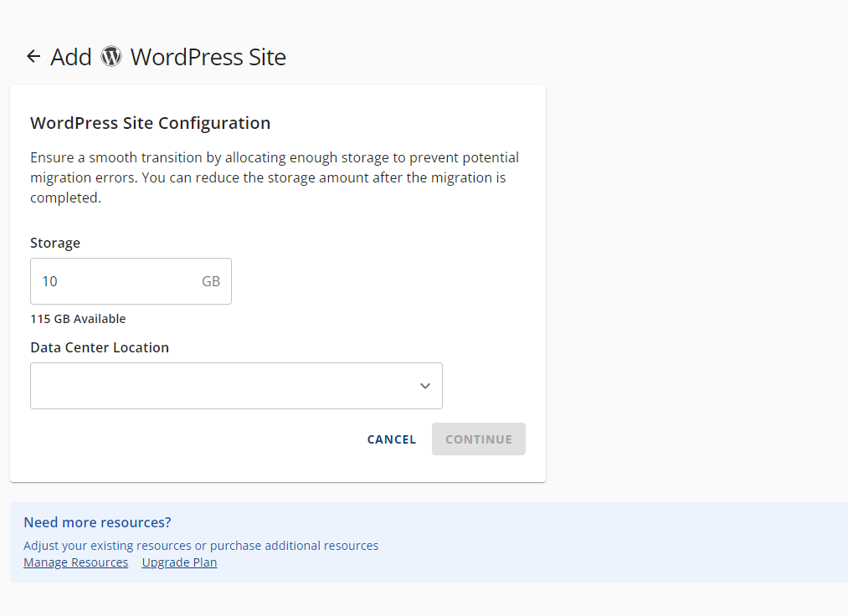
Task: Click the Storage field label
Action: point(55,243)
